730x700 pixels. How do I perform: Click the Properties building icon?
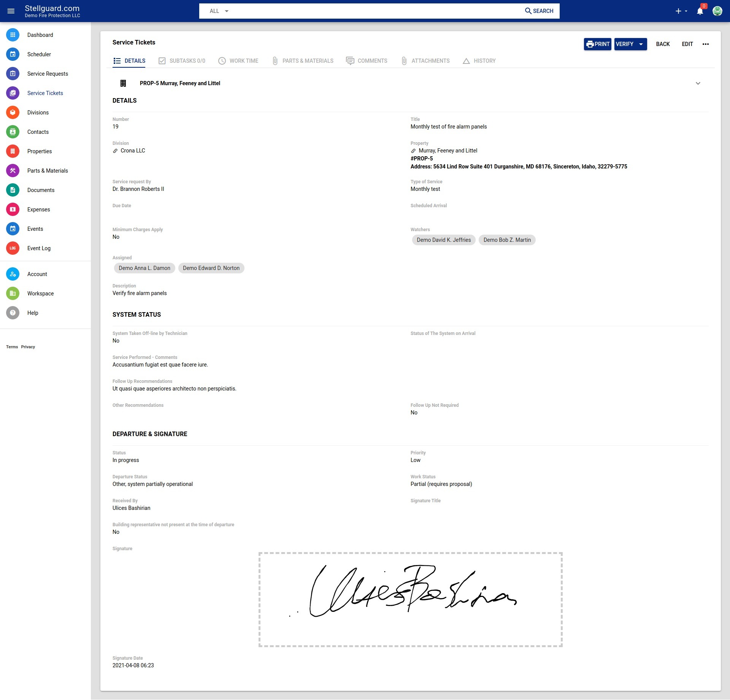pyautogui.click(x=13, y=151)
